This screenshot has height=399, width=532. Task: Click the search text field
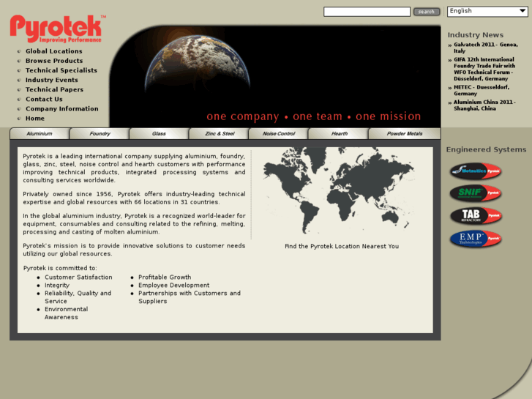[x=367, y=12]
